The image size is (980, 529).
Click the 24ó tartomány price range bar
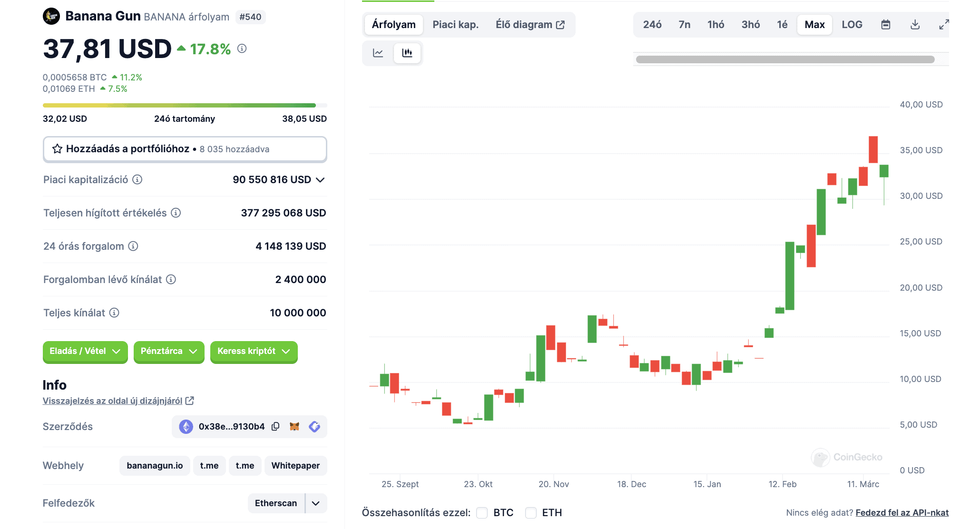point(185,105)
